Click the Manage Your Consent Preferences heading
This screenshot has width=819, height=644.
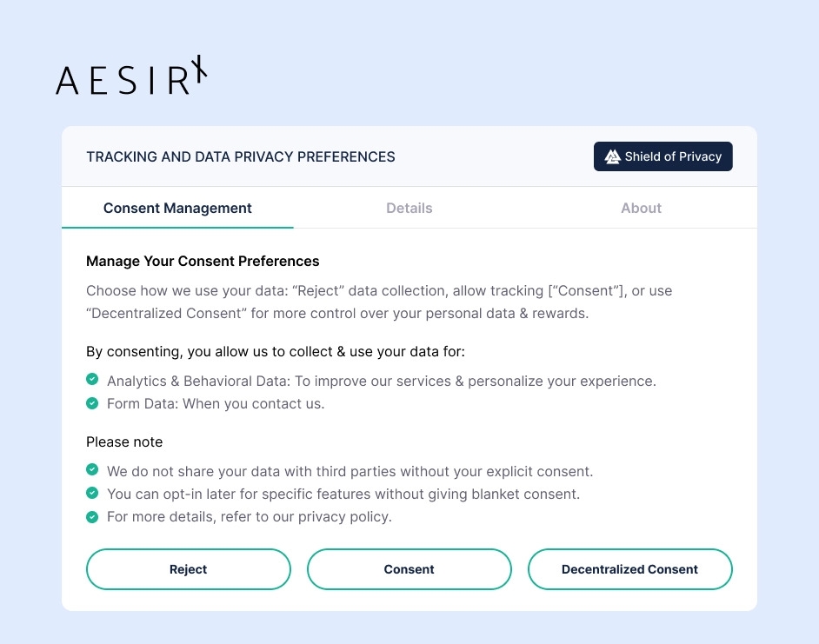[202, 261]
